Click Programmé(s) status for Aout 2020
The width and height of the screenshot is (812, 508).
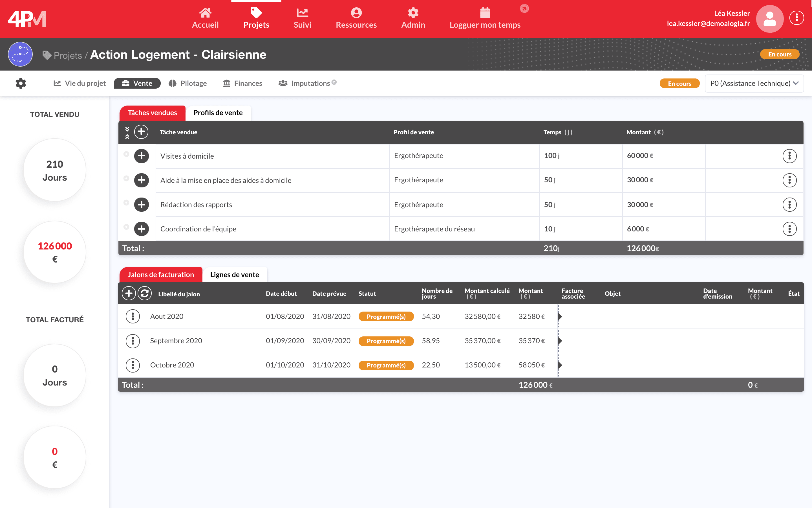pyautogui.click(x=386, y=316)
